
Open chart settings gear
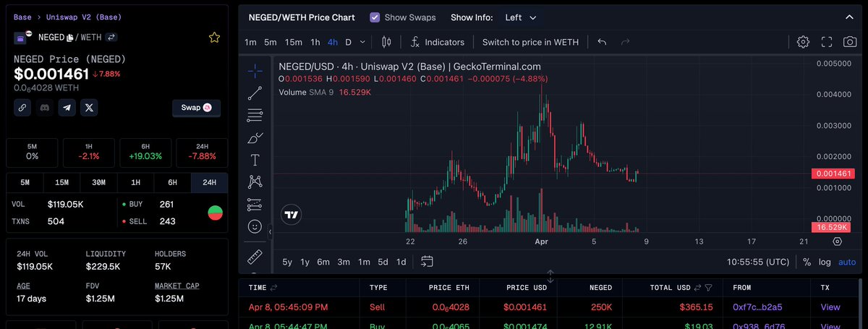point(803,42)
